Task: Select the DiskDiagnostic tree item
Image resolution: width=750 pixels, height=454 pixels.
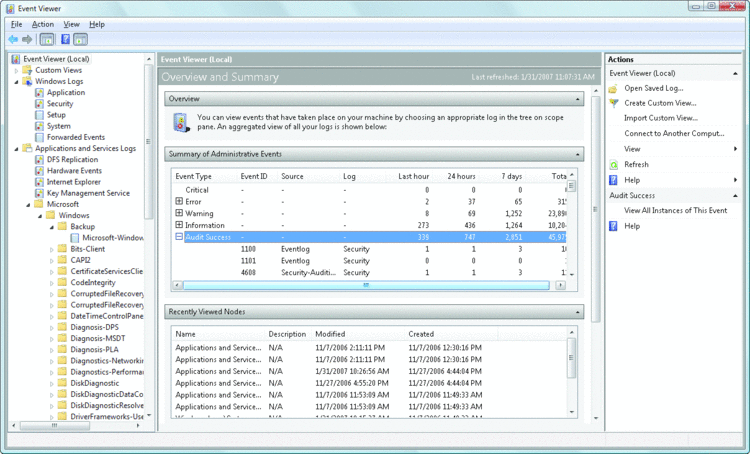Action: [95, 383]
